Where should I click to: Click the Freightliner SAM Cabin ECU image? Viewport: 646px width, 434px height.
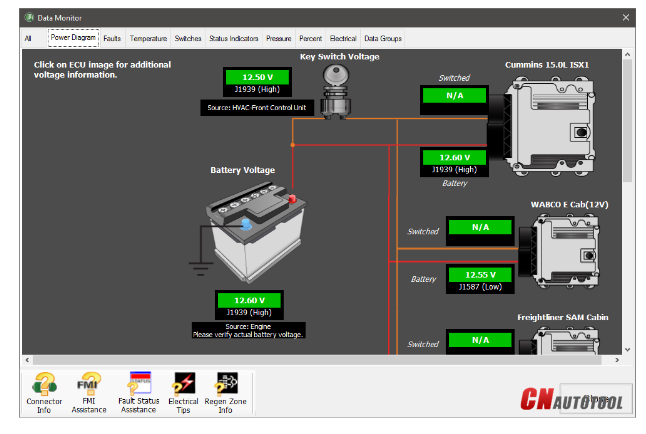[x=559, y=341]
